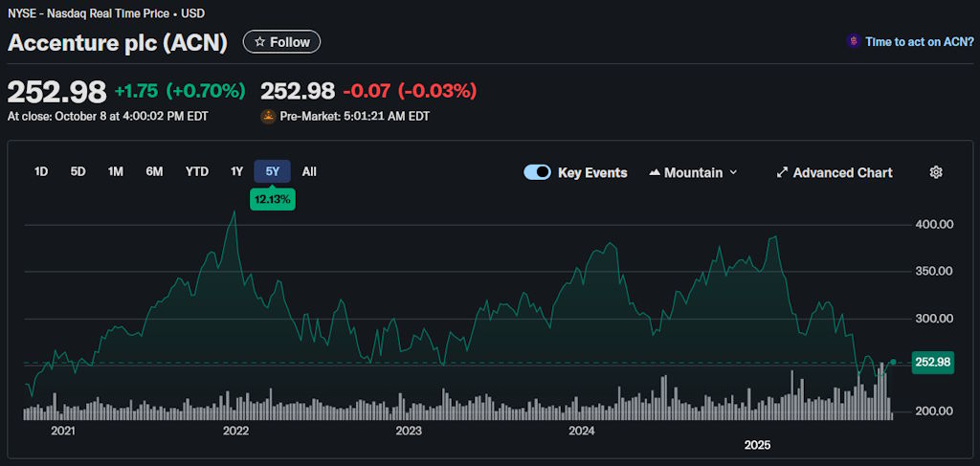
Task: Expand the Mountain chart style dropdown chevron
Action: pos(734,172)
